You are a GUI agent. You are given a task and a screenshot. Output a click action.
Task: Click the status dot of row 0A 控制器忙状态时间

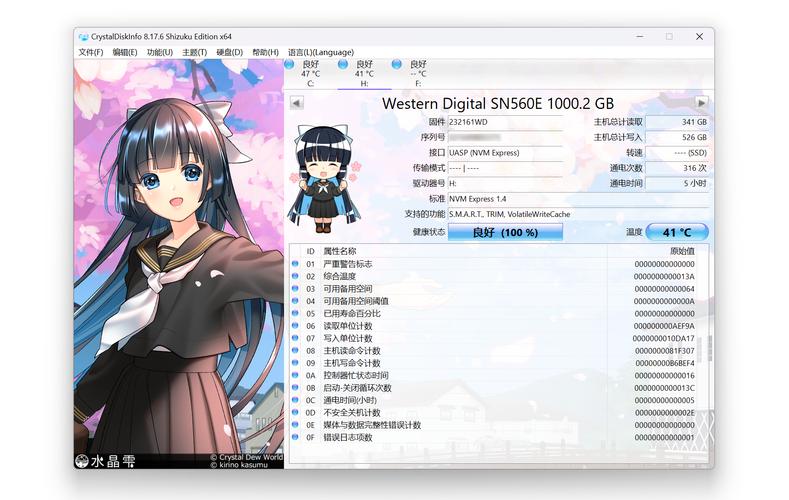295,375
